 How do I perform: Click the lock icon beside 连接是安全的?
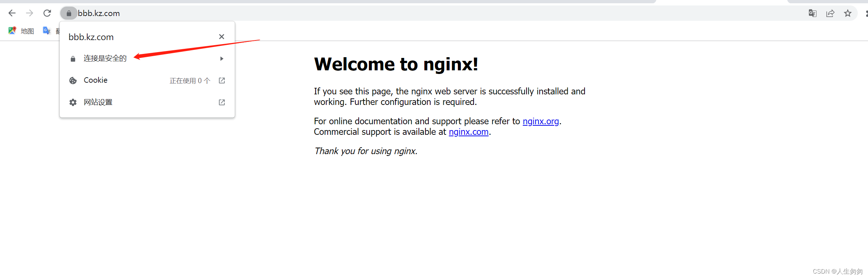click(73, 59)
